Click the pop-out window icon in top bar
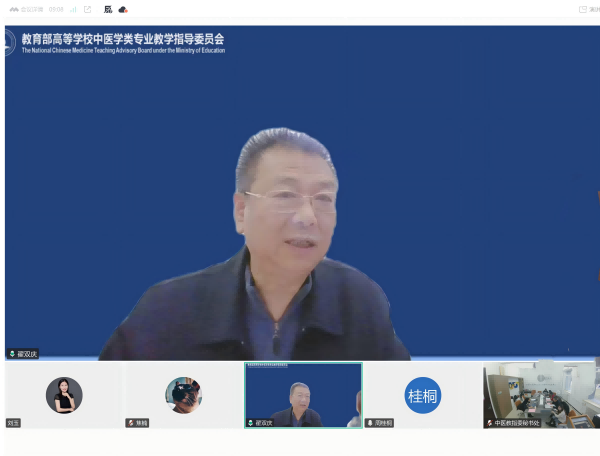 point(88,10)
